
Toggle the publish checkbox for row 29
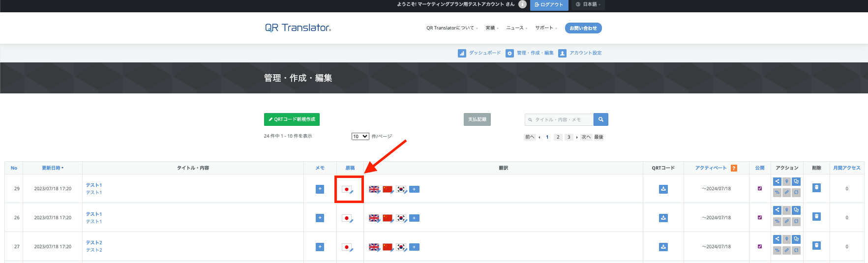coord(760,189)
